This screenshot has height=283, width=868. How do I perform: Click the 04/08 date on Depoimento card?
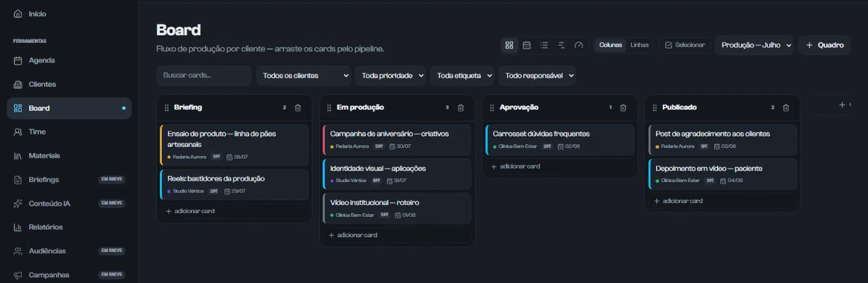(735, 181)
